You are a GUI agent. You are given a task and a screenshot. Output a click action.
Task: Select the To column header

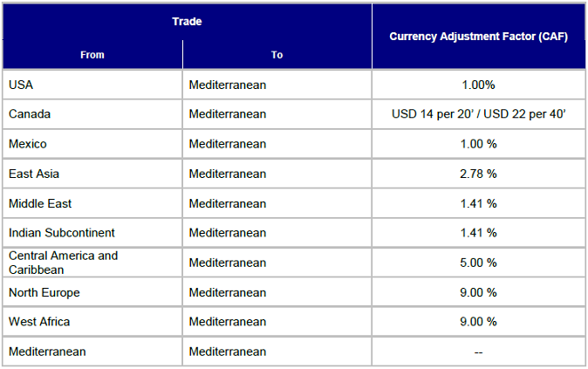coord(277,55)
